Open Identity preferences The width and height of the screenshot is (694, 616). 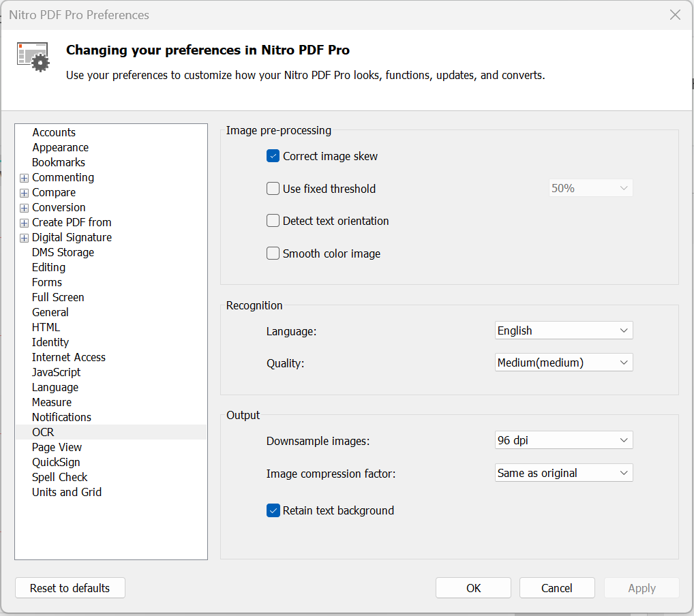(x=50, y=343)
